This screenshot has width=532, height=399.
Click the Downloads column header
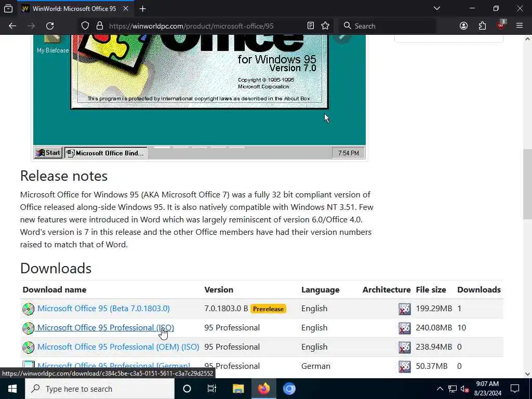click(478, 290)
